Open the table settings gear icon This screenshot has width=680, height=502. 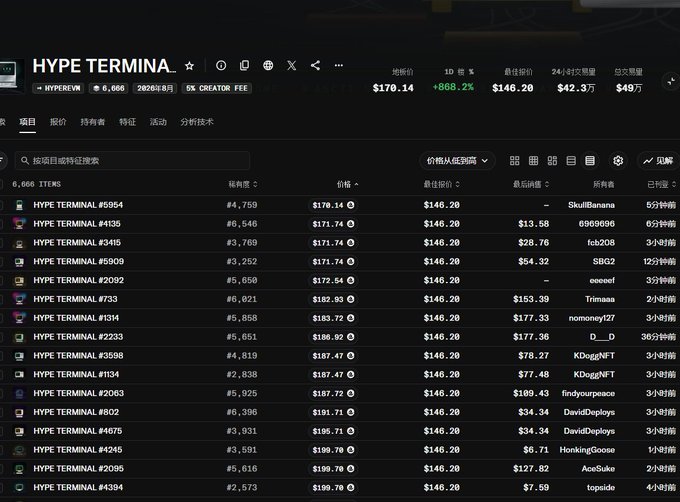coord(618,161)
